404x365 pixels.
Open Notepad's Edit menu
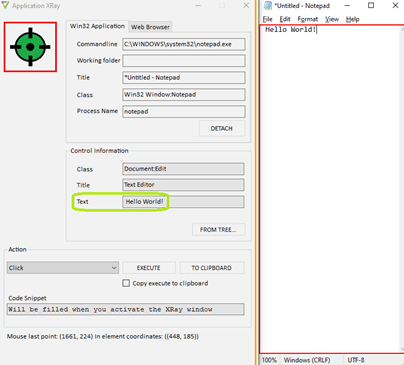(285, 19)
